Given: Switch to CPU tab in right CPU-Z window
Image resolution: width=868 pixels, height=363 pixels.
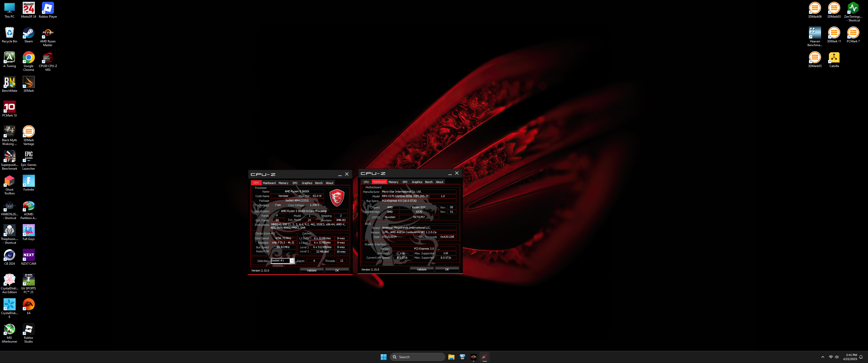Looking at the screenshot, I should pyautogui.click(x=366, y=182).
